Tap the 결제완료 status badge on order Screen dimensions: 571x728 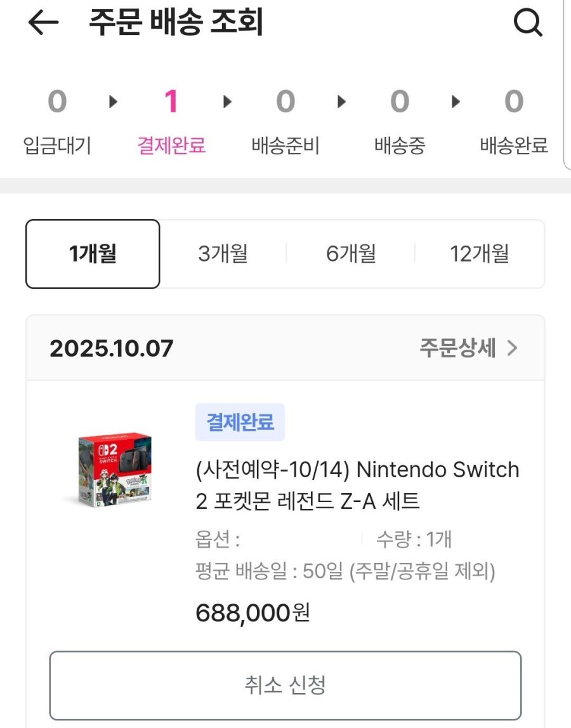240,422
